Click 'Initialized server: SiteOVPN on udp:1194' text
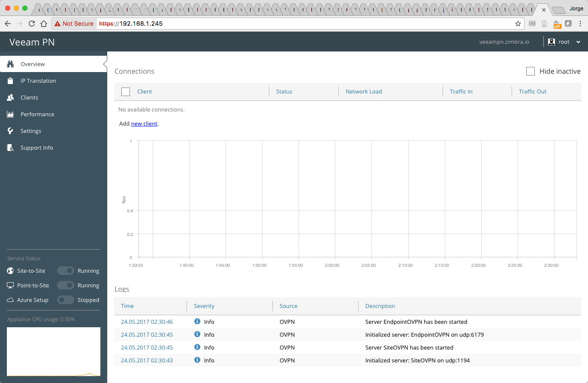Viewport: 588px width, 383px height. 417,360
